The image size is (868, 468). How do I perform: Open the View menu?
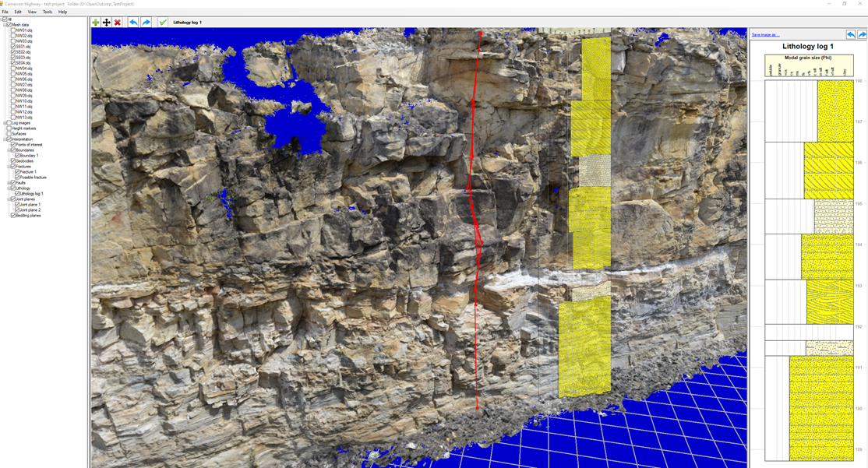pos(32,12)
